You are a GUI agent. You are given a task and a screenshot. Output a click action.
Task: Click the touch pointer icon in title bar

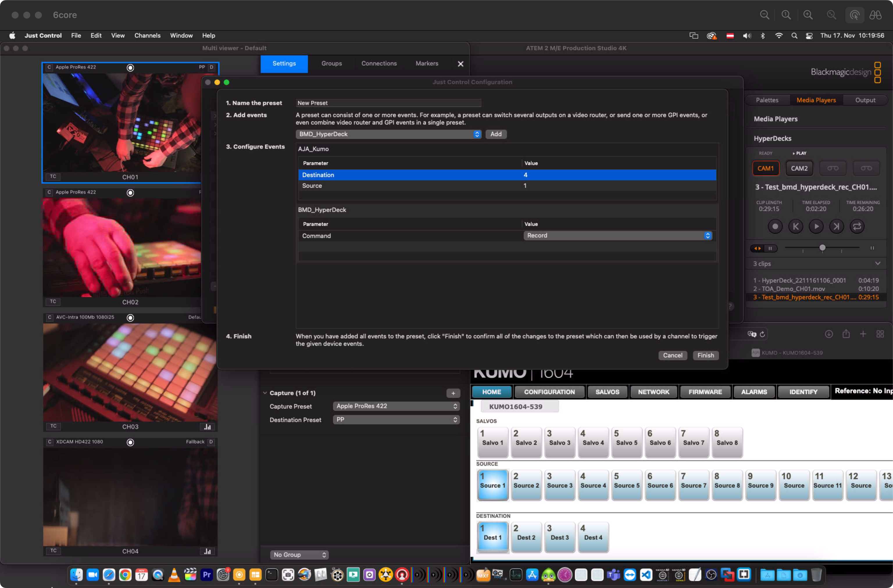pyautogui.click(x=854, y=15)
